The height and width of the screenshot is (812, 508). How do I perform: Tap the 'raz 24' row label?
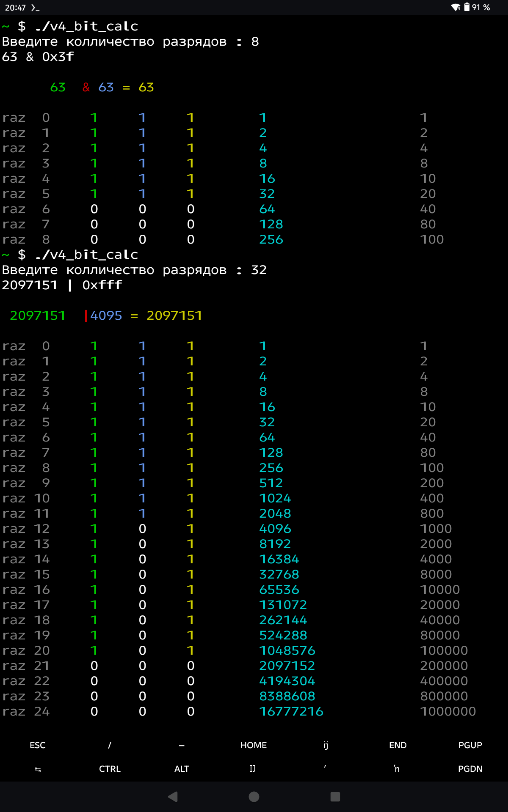[26, 711]
